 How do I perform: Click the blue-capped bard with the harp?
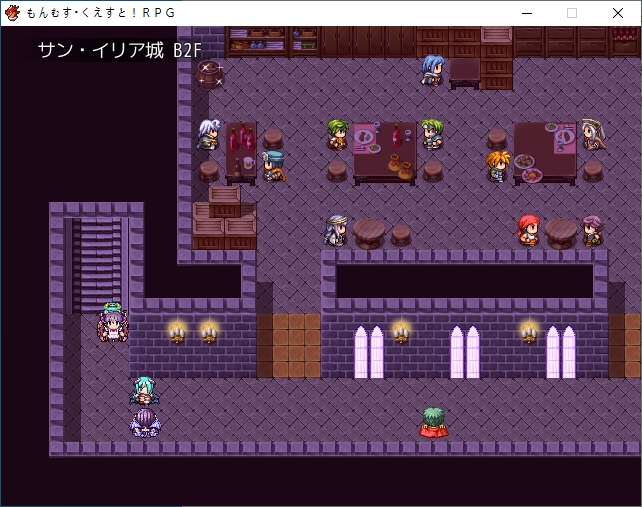(274, 166)
